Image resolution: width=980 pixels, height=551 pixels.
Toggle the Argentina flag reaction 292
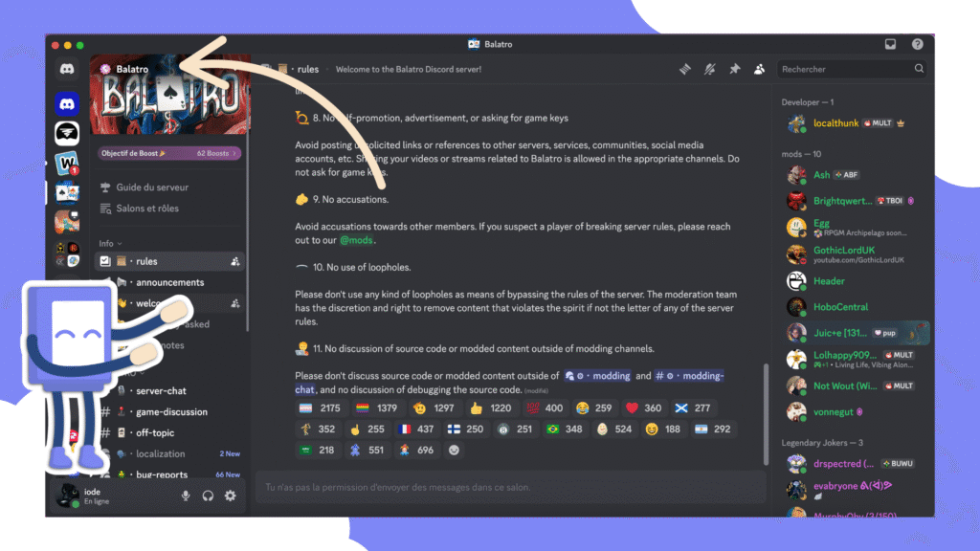coord(713,430)
